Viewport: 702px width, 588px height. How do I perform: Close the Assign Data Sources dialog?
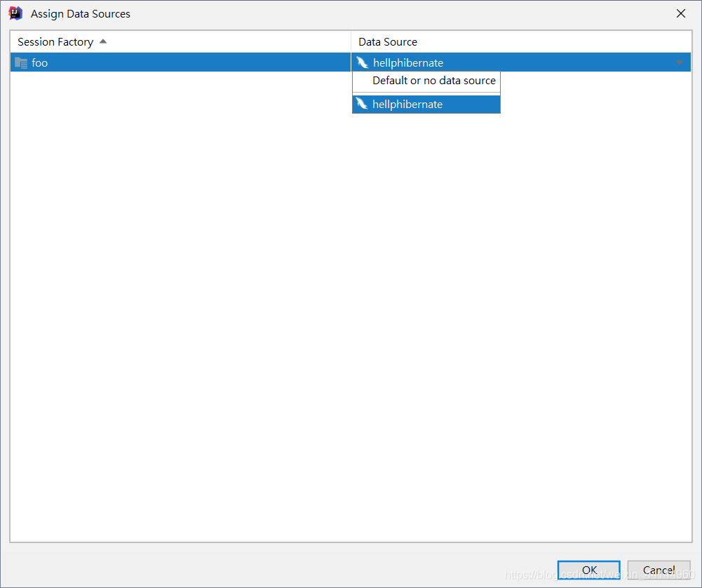click(681, 13)
